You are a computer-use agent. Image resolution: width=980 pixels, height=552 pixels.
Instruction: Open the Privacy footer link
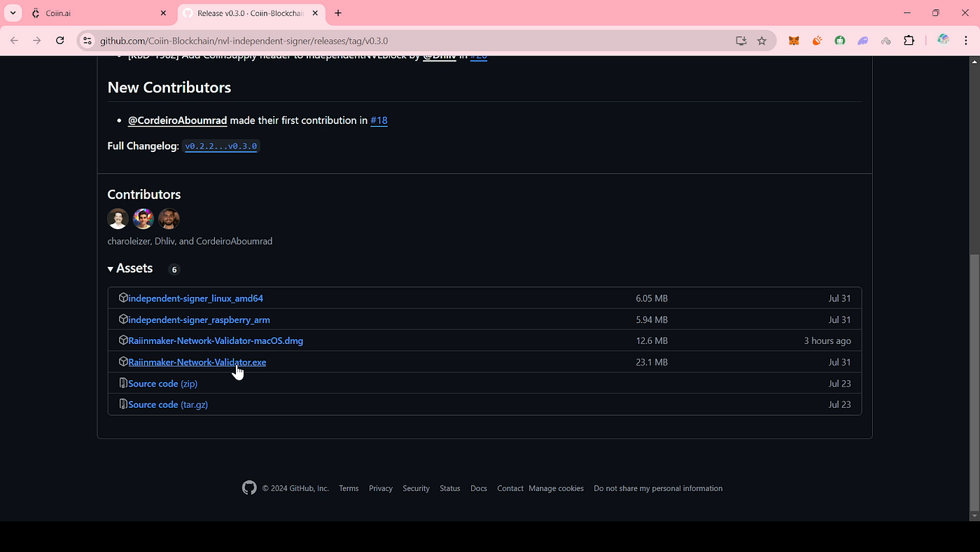[x=381, y=488]
